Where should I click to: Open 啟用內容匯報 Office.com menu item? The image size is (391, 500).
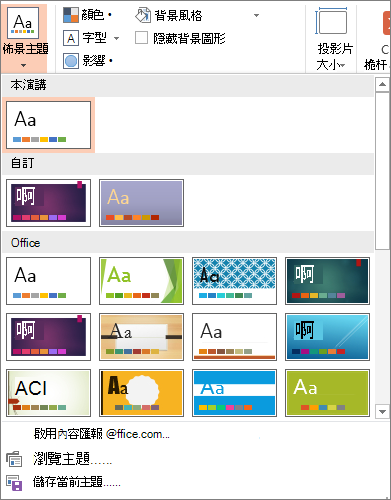102,434
